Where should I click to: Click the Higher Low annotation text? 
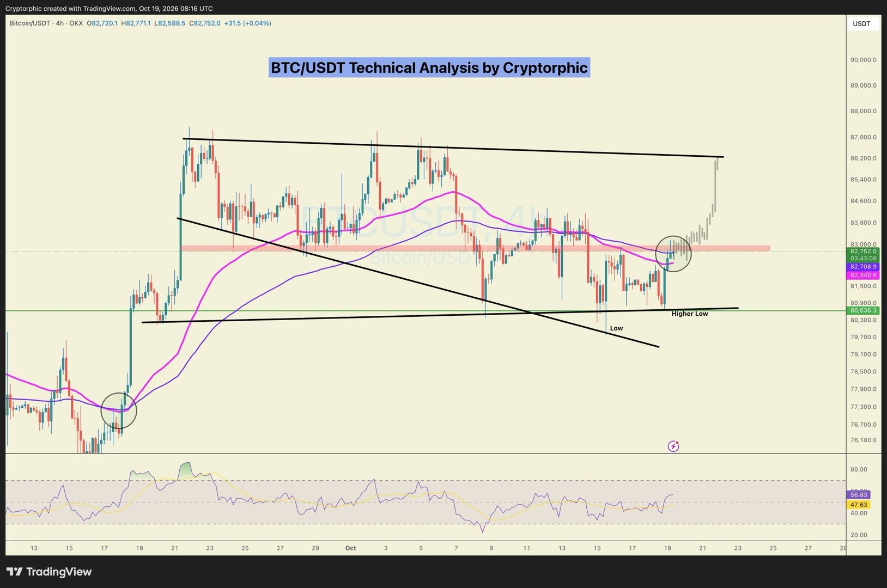690,314
